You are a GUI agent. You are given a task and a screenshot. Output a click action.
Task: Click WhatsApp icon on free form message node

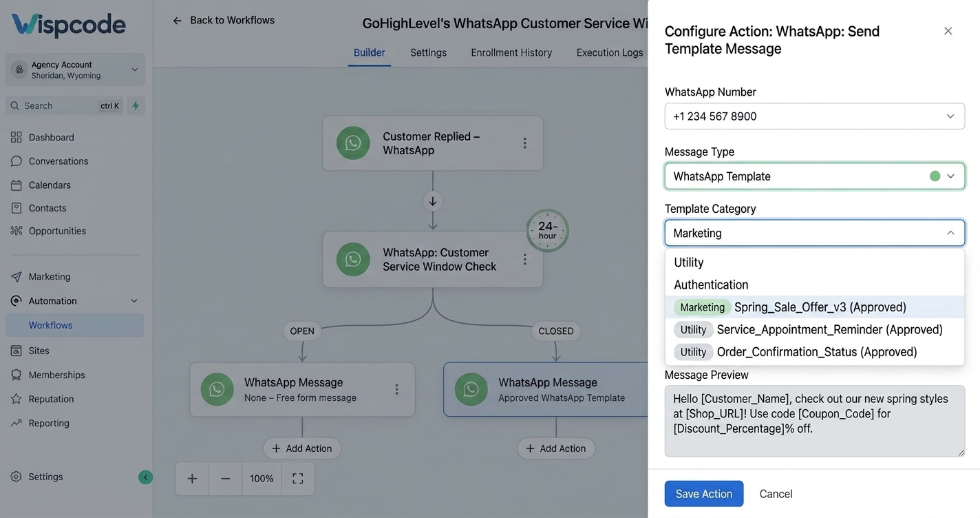[217, 389]
